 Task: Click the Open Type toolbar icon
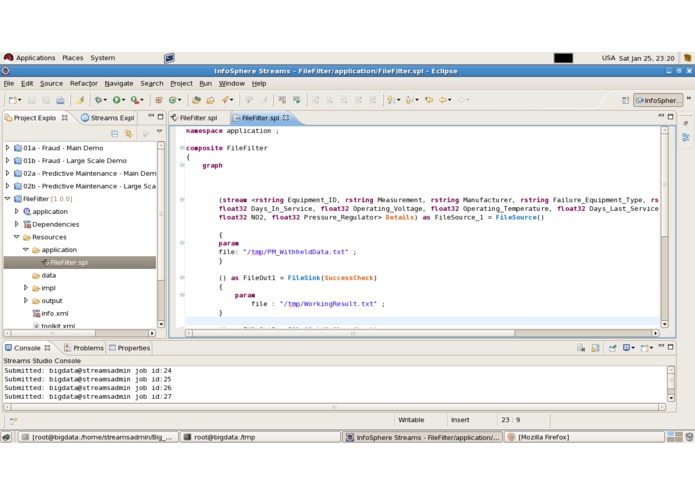pyautogui.click(x=196, y=100)
